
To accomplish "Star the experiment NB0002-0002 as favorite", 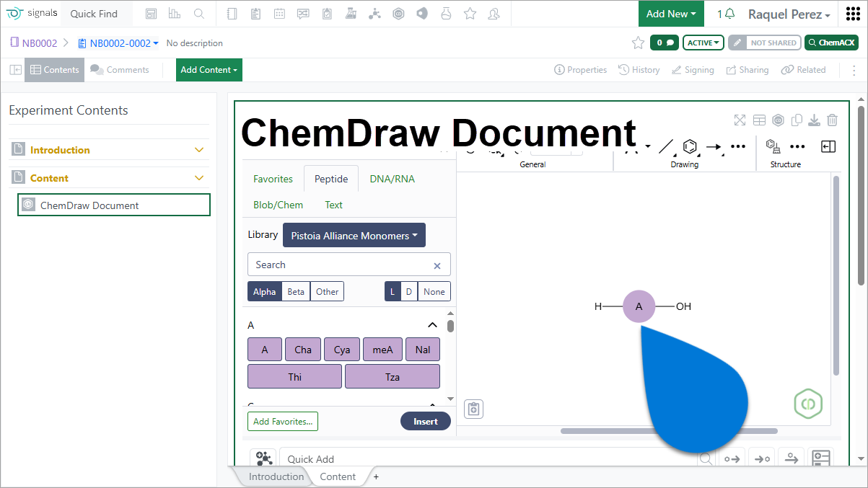I will click(638, 43).
